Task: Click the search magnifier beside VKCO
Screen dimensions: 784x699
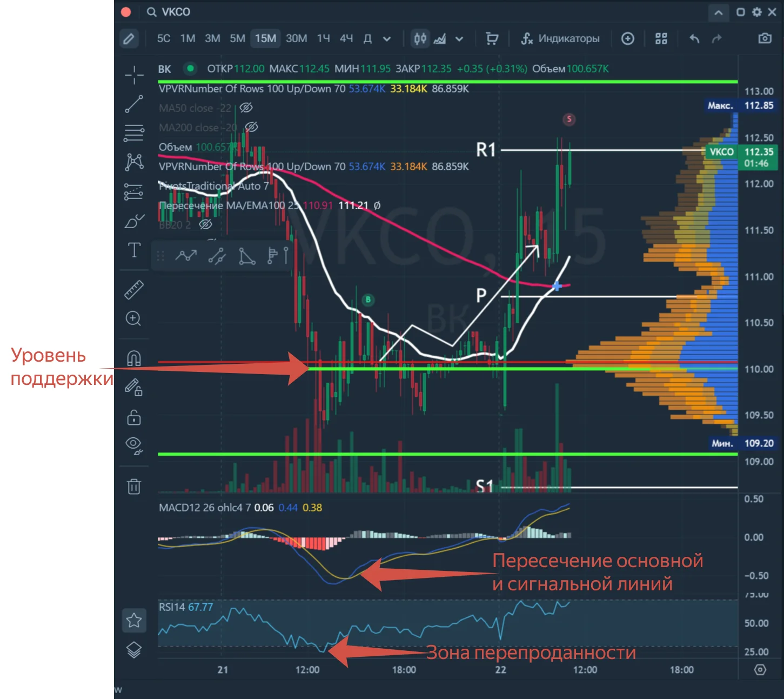Action: click(152, 12)
